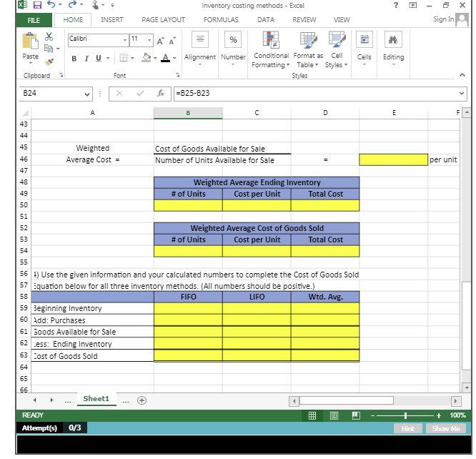Switch to the DATA tab
This screenshot has height=459, width=476.
[266, 20]
